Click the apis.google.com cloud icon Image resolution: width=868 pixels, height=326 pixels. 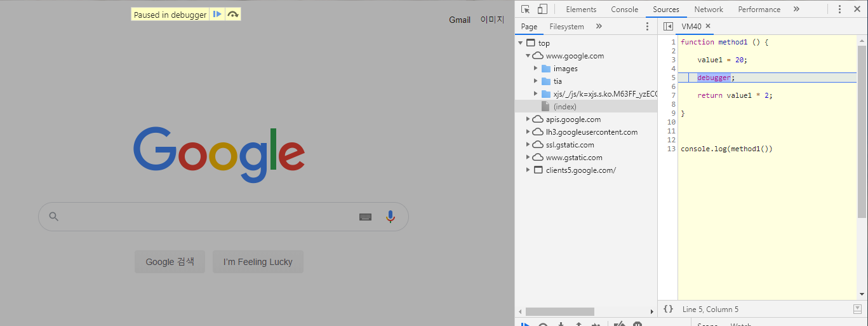(538, 119)
